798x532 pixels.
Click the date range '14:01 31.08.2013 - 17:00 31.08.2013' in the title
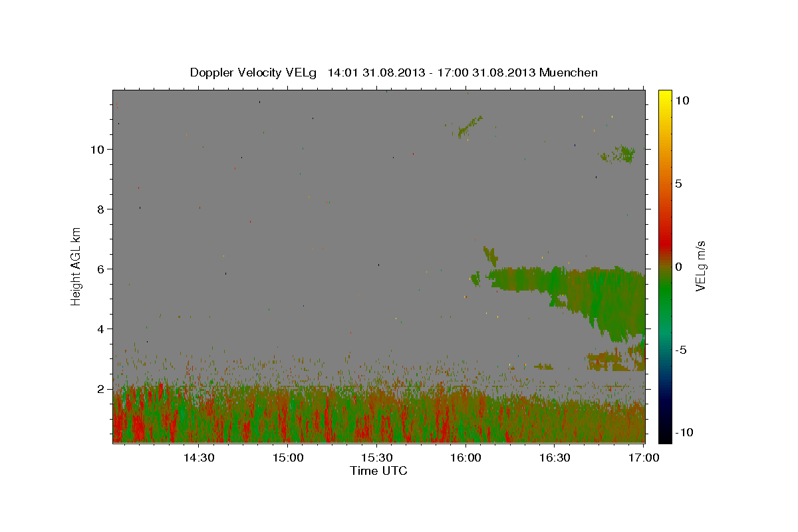[x=432, y=72]
